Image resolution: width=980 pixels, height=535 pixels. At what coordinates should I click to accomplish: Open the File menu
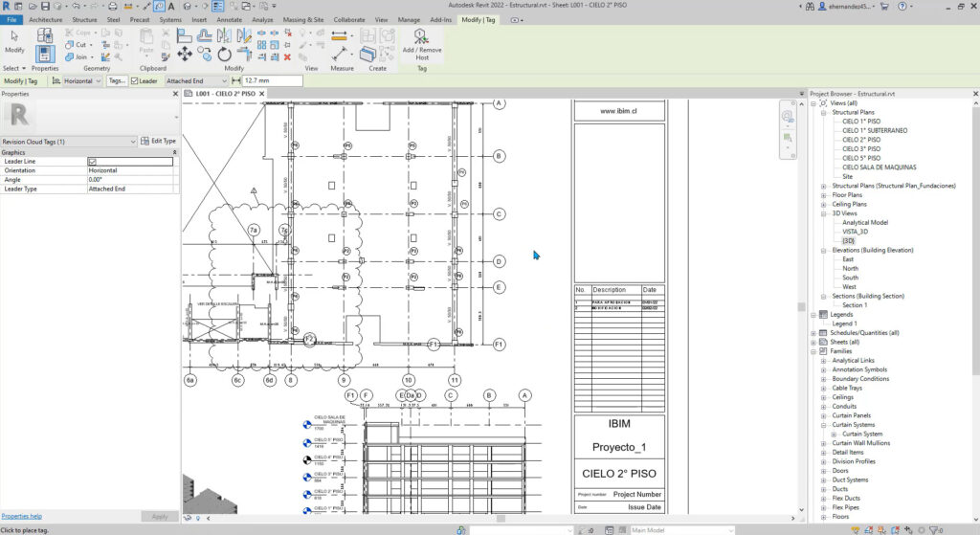pyautogui.click(x=12, y=19)
